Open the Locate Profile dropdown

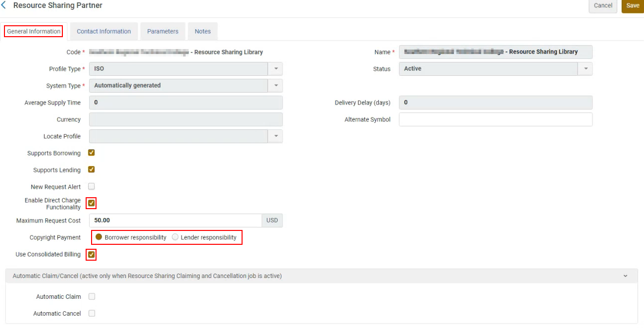click(276, 136)
